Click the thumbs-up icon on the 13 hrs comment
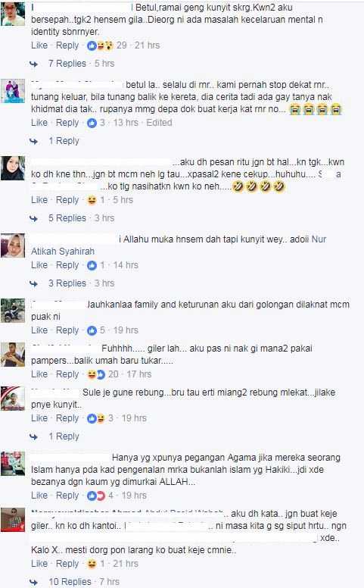Viewport: 364px width, 588px height. click(92, 123)
